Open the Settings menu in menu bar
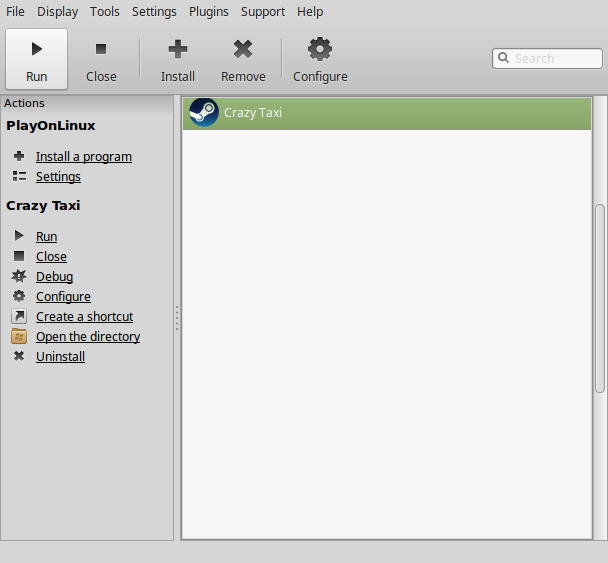The width and height of the screenshot is (608, 563). (x=154, y=12)
